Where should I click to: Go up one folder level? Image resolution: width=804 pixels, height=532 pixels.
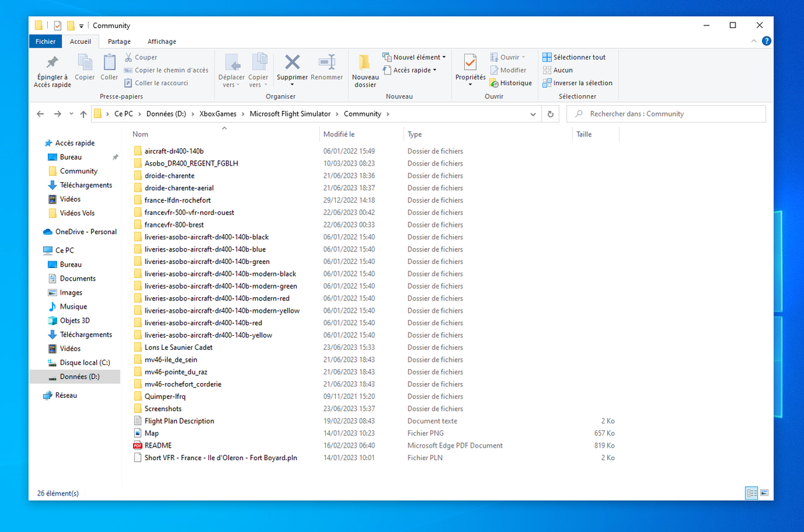click(83, 114)
